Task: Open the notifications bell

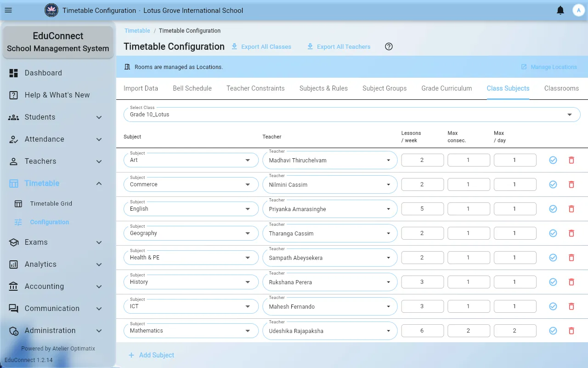Action: 560,10
